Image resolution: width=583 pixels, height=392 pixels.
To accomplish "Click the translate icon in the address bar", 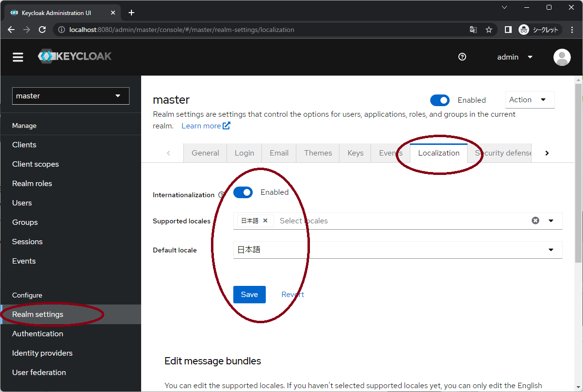I will click(x=473, y=30).
